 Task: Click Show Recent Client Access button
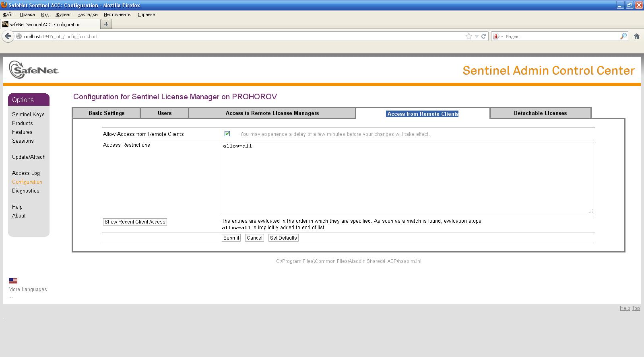(135, 222)
